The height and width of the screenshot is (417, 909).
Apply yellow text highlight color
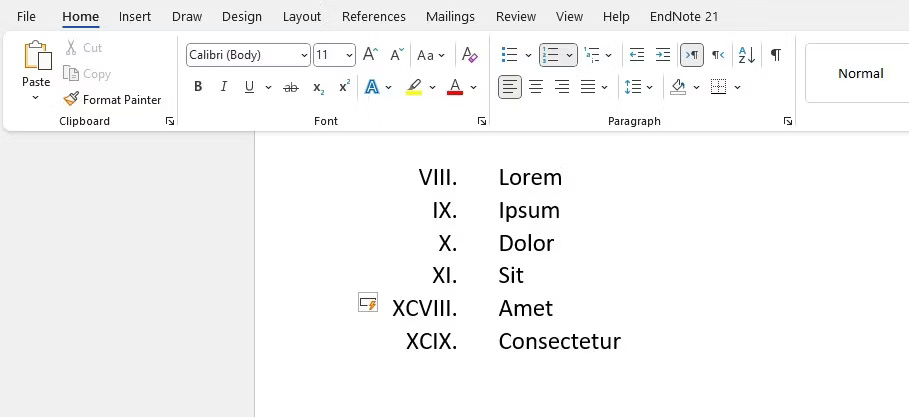pos(414,87)
